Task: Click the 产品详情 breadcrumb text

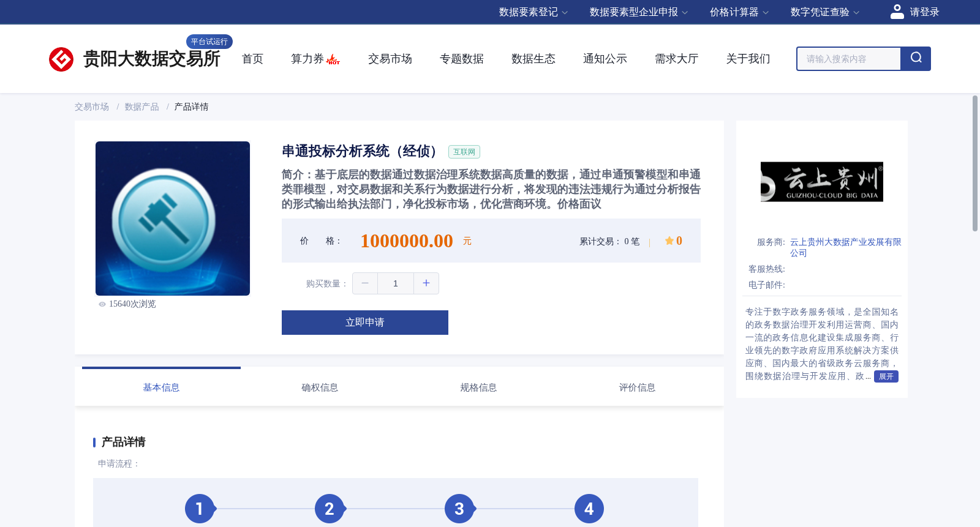Action: (192, 107)
